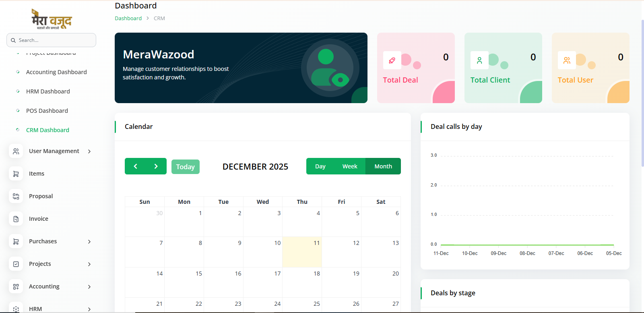
Task: Click the Total User people icon
Action: [x=566, y=60]
